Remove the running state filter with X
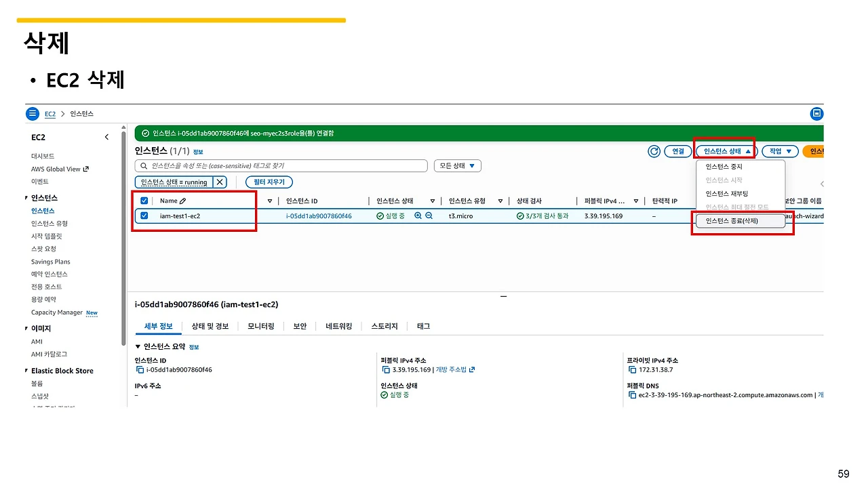The image size is (868, 488). coord(220,182)
